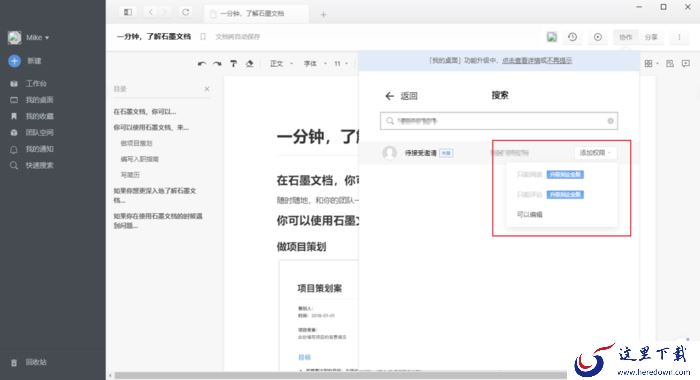Jump to outline entry 如果你在使用石墨文档的时候遇到问题
This screenshot has width=700, height=380.
(x=158, y=221)
